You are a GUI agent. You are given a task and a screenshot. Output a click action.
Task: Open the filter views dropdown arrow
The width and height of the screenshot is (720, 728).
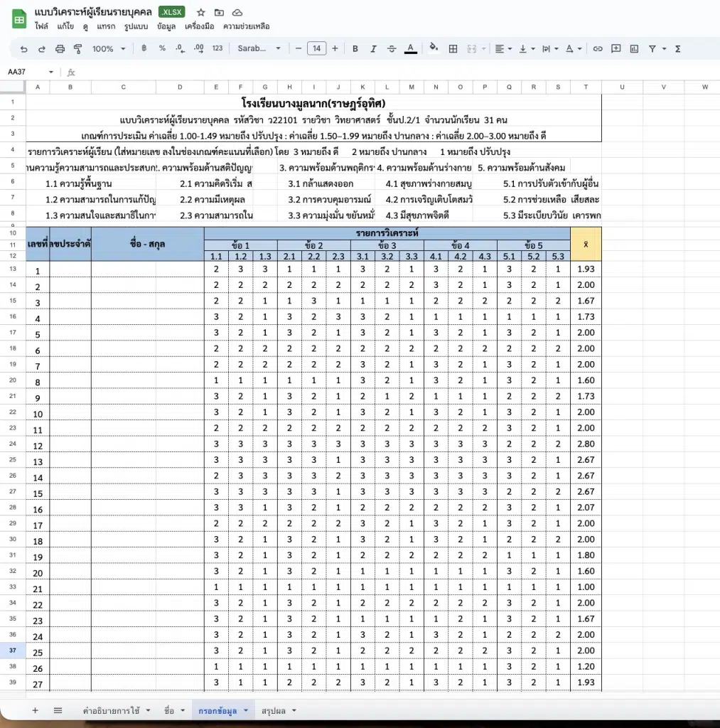665,49
